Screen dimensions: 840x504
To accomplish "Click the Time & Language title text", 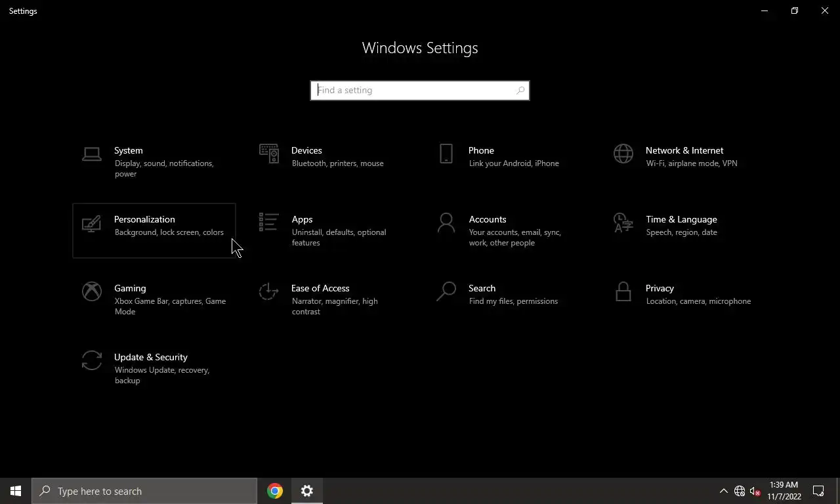I will pyautogui.click(x=681, y=219).
